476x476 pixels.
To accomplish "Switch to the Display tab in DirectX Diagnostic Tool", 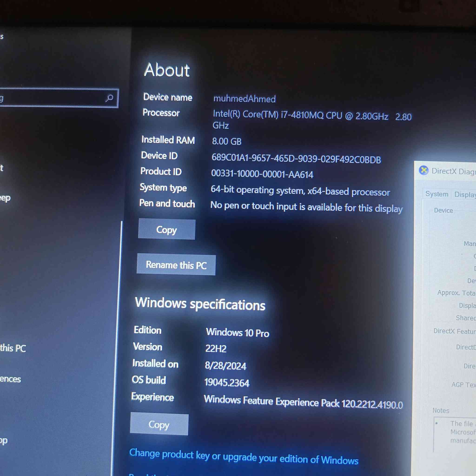I will coord(465,194).
